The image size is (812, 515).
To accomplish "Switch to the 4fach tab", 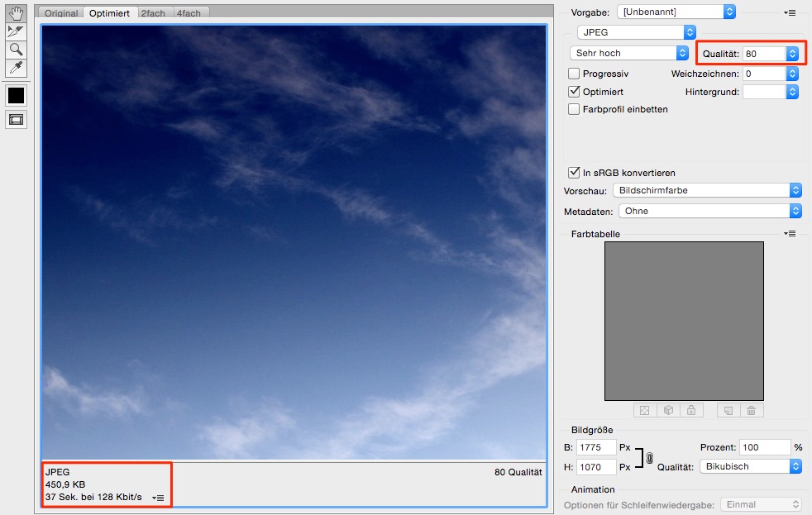I will click(x=189, y=13).
